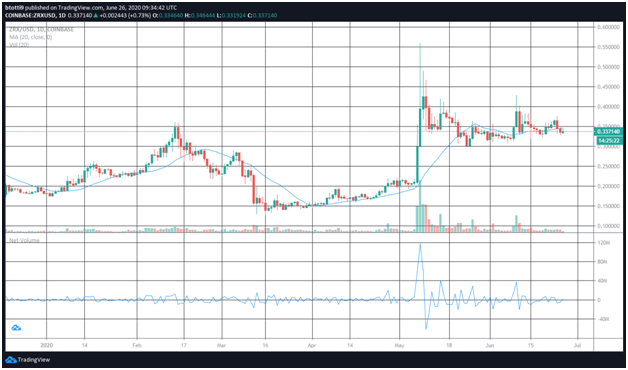Screen dimensions: 628x370
Task: Click the 2020 label on the time axis
Action: pos(47,345)
